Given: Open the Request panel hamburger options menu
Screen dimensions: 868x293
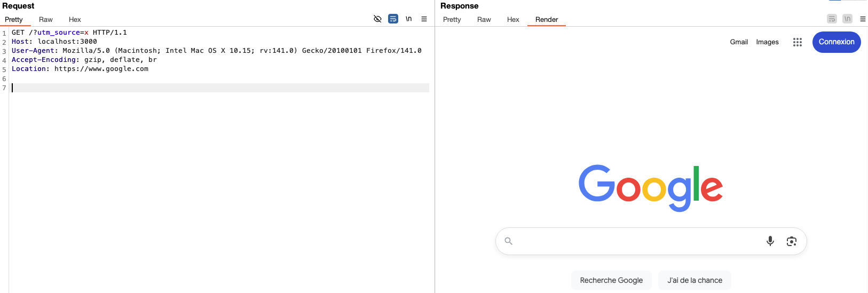Looking at the screenshot, I should coord(424,19).
